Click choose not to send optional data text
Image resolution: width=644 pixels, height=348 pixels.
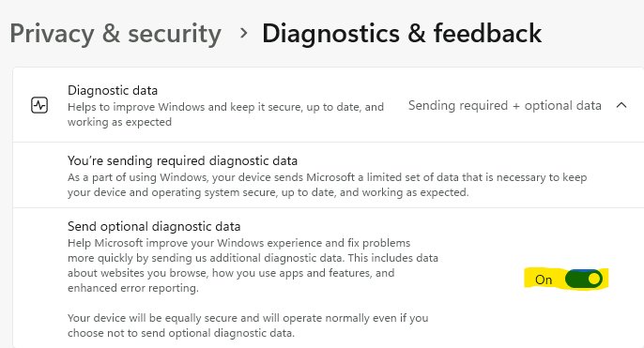pyautogui.click(x=181, y=333)
